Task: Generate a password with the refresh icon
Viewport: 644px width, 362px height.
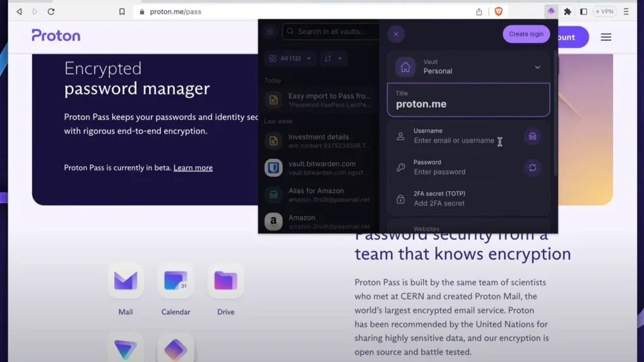Action: click(x=532, y=168)
